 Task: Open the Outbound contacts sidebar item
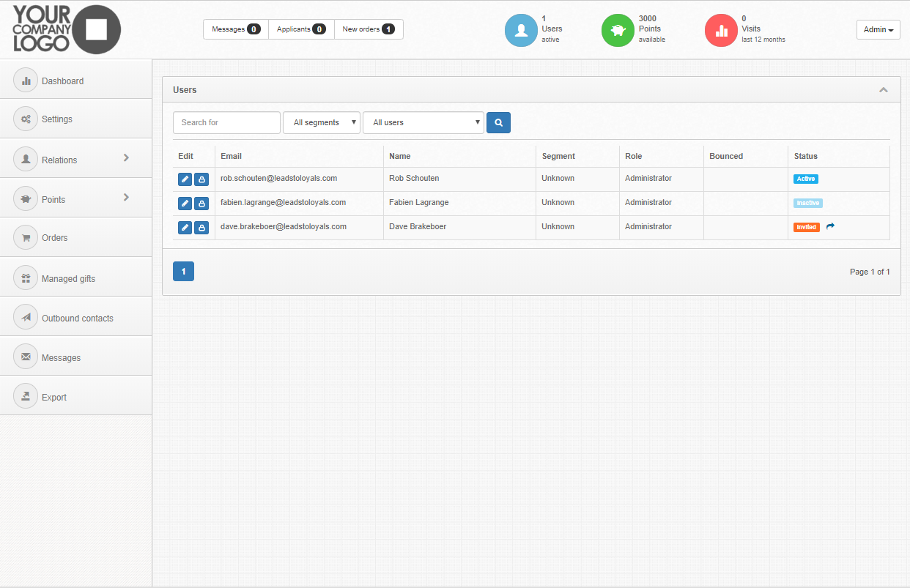point(77,319)
